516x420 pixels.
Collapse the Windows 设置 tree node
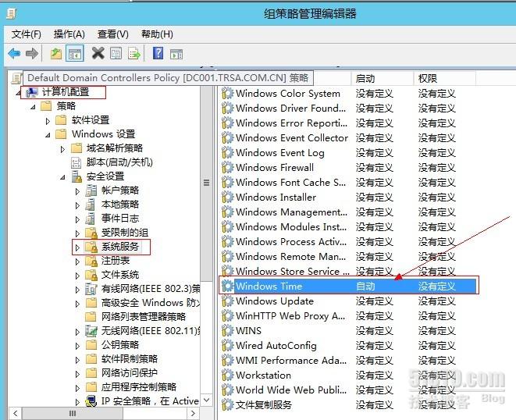[48, 135]
